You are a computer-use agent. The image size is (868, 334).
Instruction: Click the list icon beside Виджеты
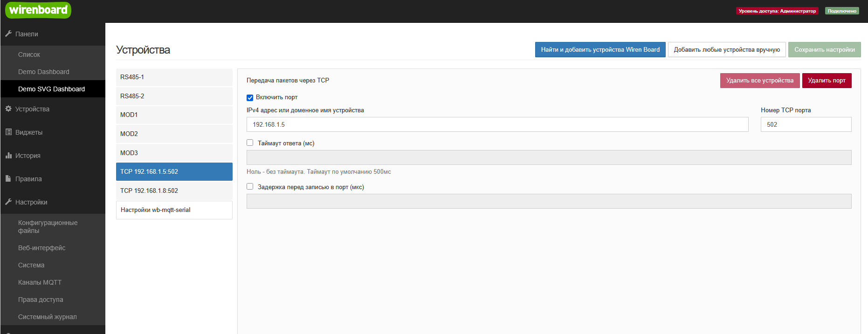[8, 132]
